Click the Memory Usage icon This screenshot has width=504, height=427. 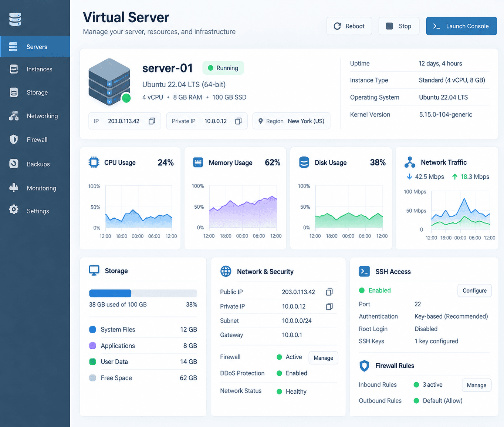coord(198,162)
